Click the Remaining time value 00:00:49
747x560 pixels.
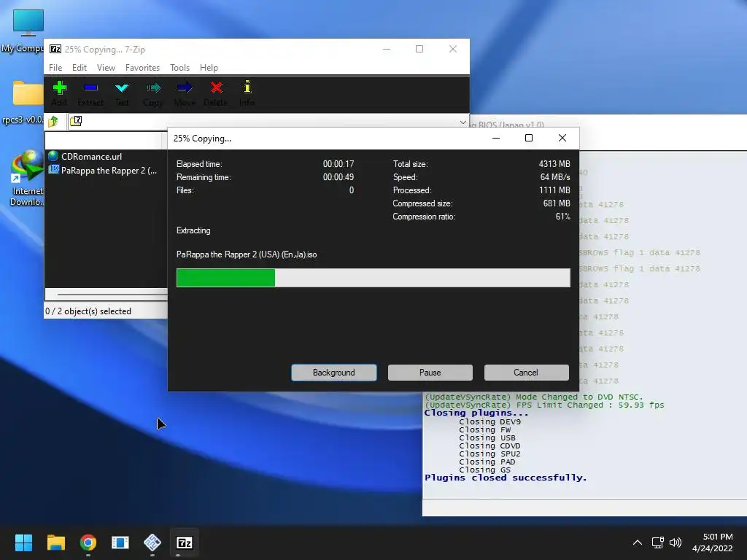click(x=338, y=177)
